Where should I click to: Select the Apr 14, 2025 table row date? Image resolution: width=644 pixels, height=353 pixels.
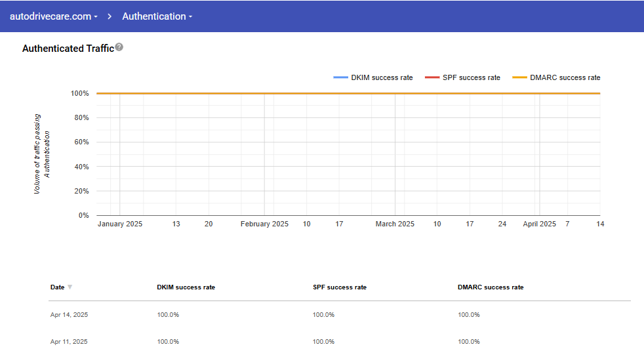pos(69,315)
